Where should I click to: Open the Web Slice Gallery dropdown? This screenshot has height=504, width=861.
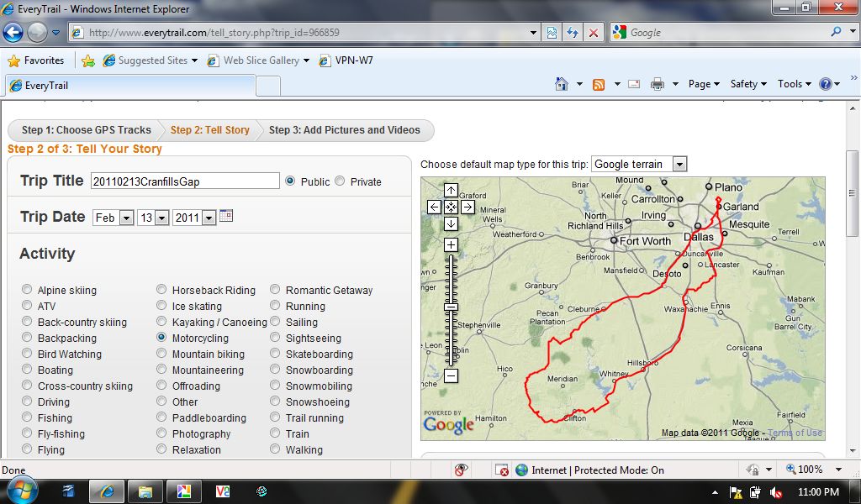[306, 60]
